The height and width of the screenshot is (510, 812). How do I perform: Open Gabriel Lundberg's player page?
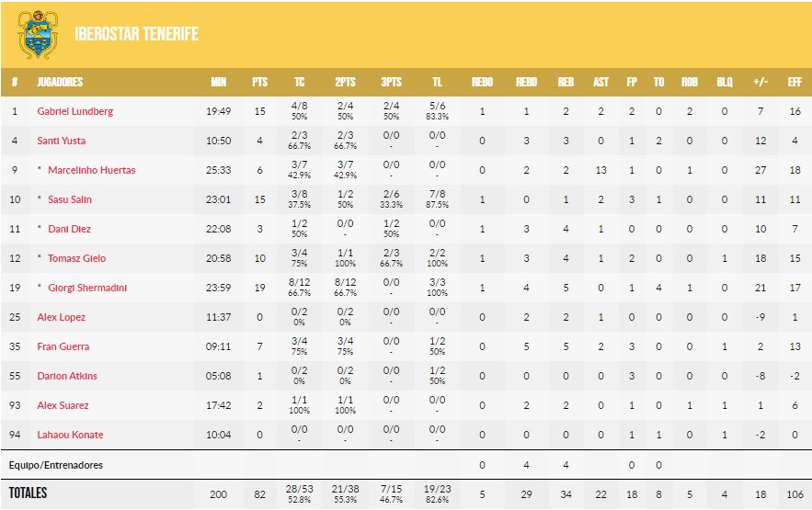click(74, 111)
